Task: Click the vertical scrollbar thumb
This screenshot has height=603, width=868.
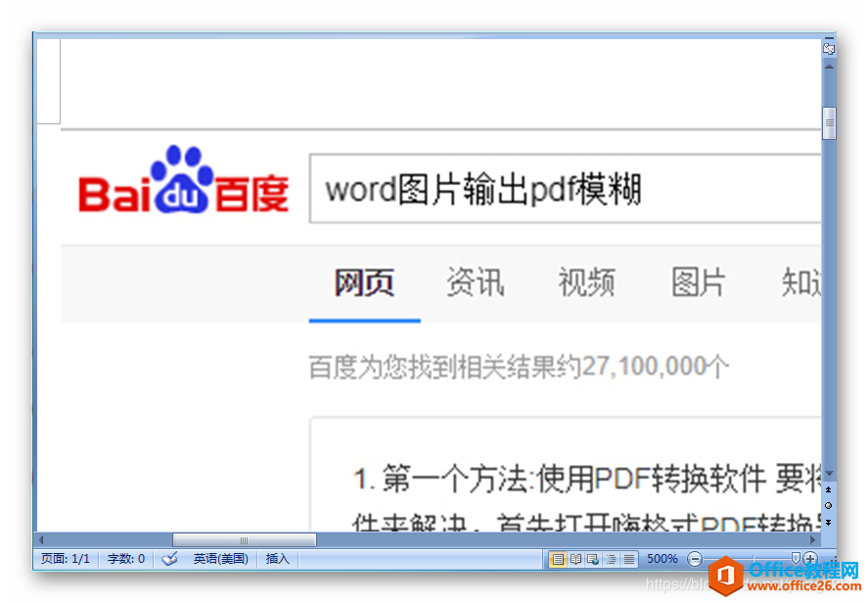Action: 829,123
